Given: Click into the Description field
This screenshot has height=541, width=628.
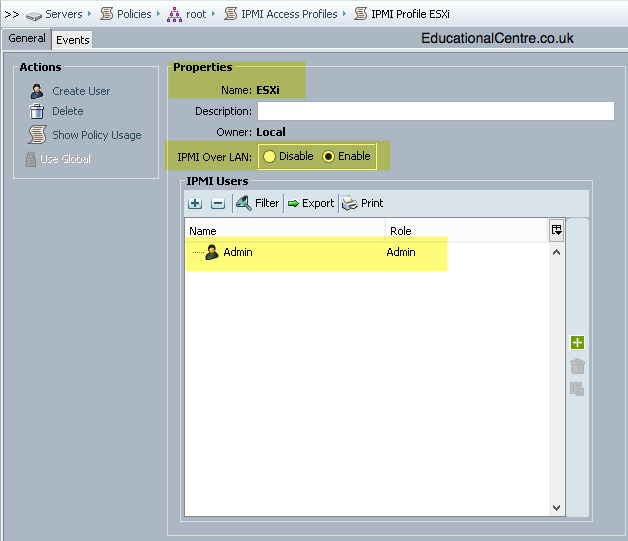Looking at the screenshot, I should coord(436,111).
